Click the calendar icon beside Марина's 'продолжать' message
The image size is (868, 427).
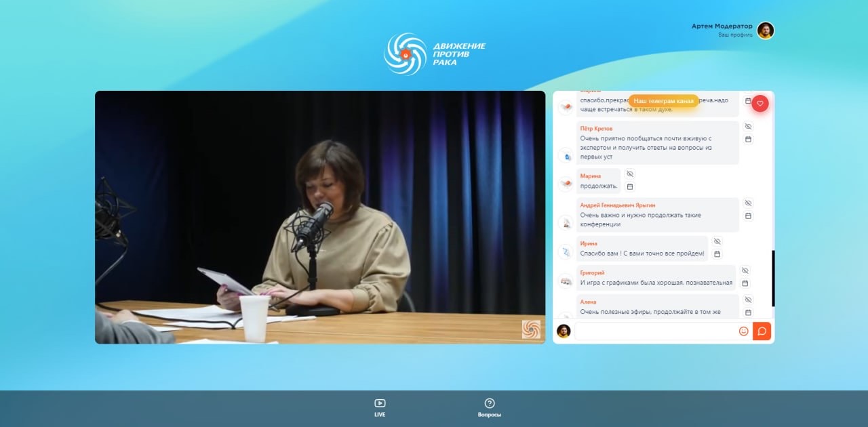click(x=629, y=186)
